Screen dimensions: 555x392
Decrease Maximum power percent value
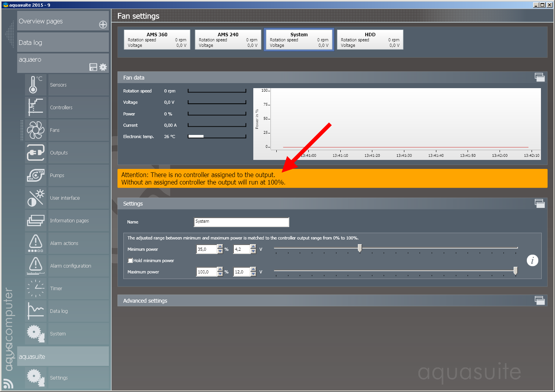[220, 274]
